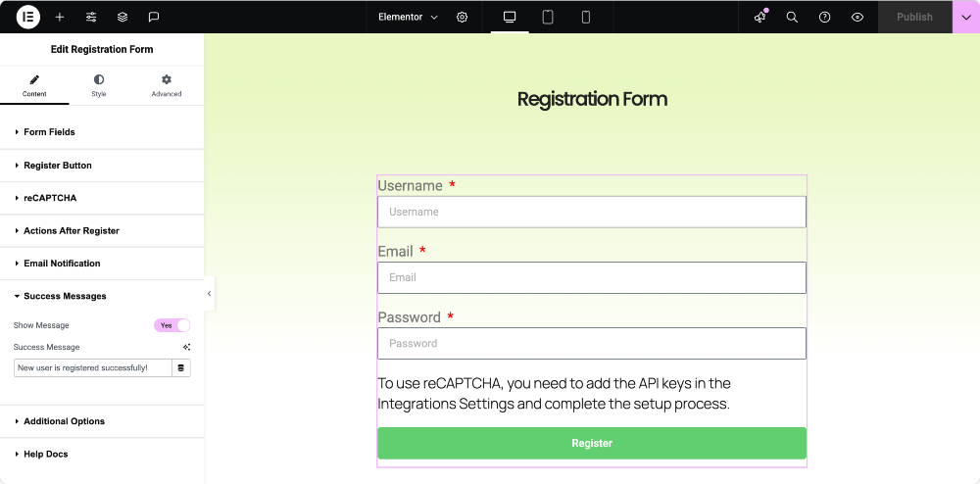Screen dimensions: 980x484
Task: Open the Structure layers icon
Action: click(x=122, y=18)
